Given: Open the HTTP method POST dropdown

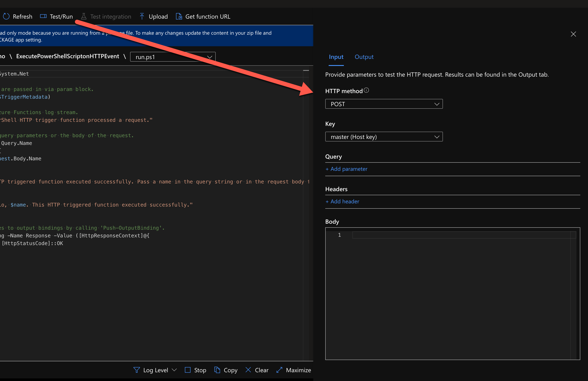Looking at the screenshot, I should (384, 104).
